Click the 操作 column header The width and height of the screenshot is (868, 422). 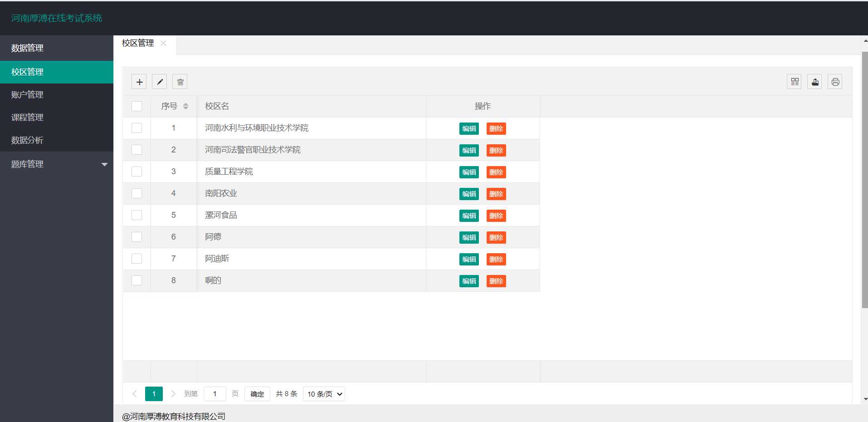(x=483, y=106)
